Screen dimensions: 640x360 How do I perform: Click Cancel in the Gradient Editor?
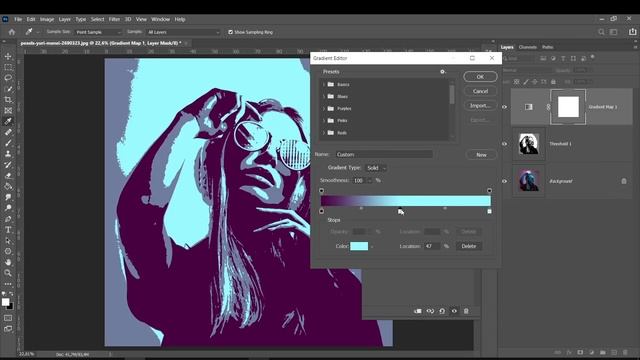click(480, 91)
